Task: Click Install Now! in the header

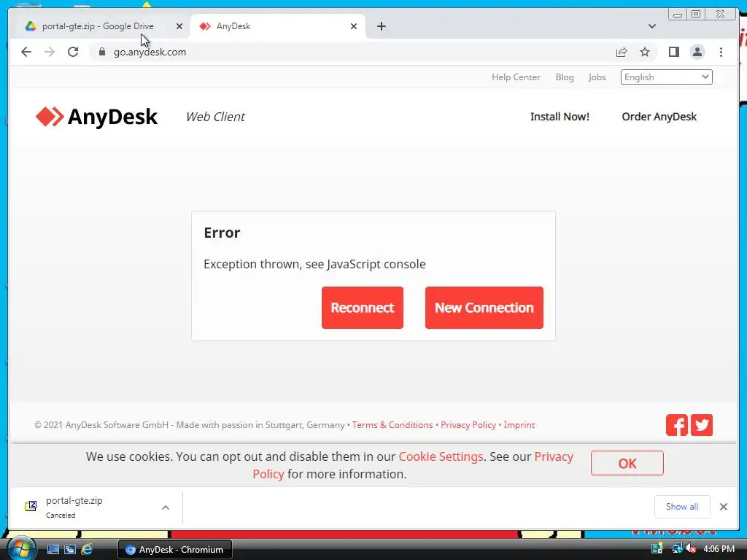Action: click(560, 117)
